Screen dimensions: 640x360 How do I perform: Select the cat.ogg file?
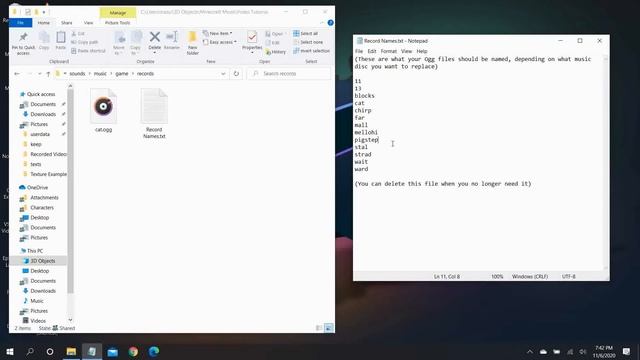(x=103, y=110)
